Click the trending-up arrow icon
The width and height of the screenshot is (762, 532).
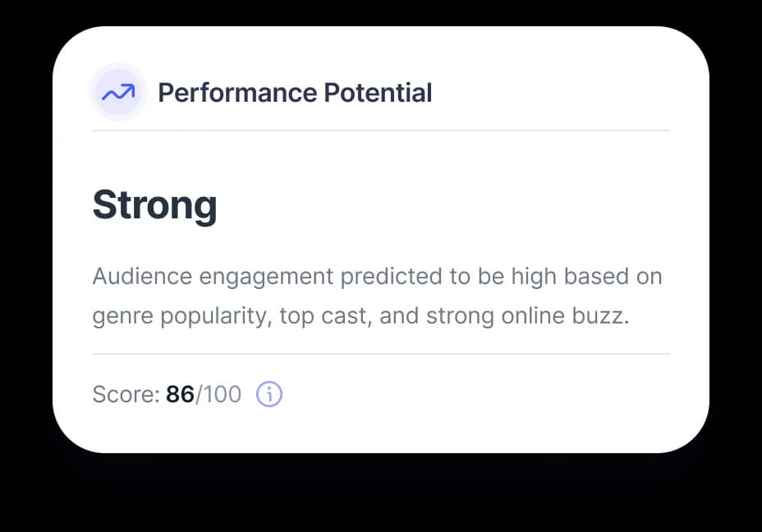118,92
